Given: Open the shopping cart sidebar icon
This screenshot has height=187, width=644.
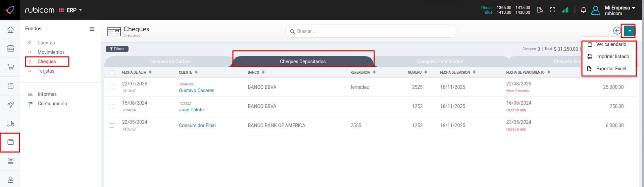Looking at the screenshot, I should (10, 67).
